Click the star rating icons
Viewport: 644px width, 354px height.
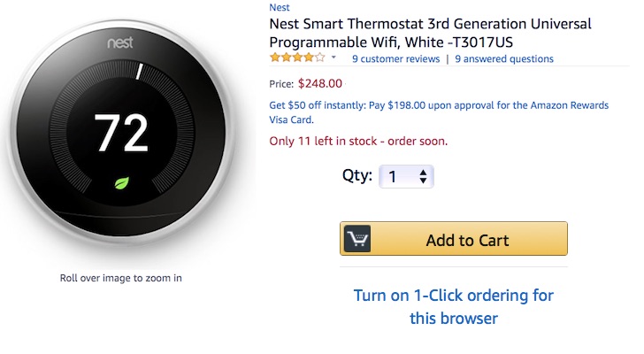[297, 58]
